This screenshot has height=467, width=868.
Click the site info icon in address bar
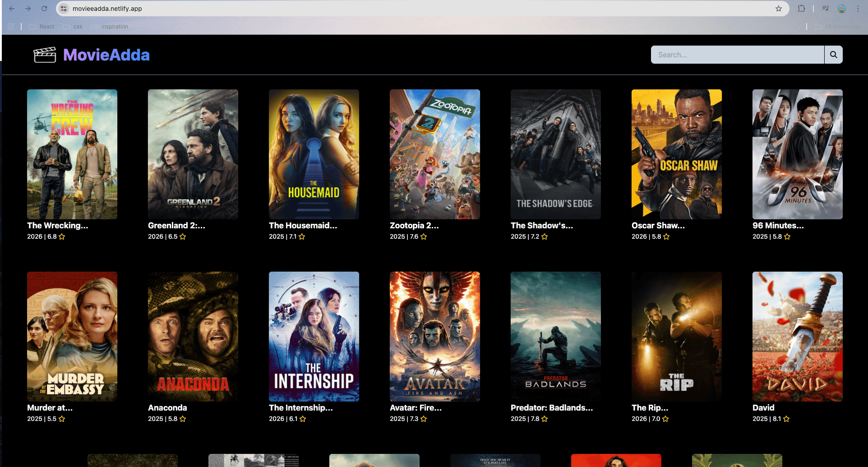coord(64,9)
